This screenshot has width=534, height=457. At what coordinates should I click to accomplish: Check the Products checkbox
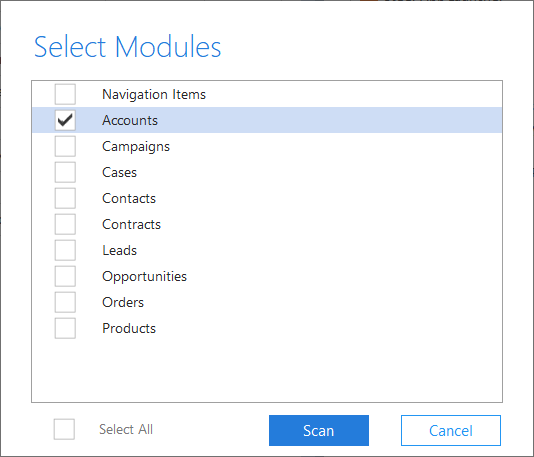[x=65, y=328]
